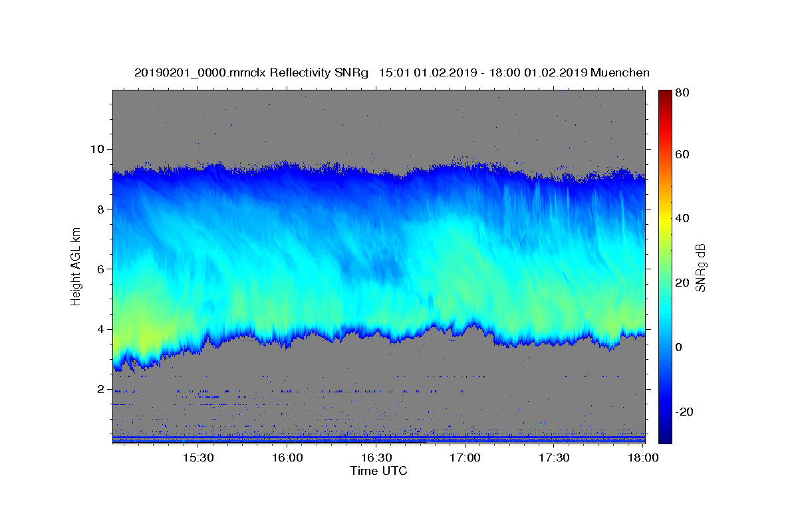This screenshot has height=532, width=798.
Task: Click the 17:00 time tick label
Action: [x=465, y=458]
